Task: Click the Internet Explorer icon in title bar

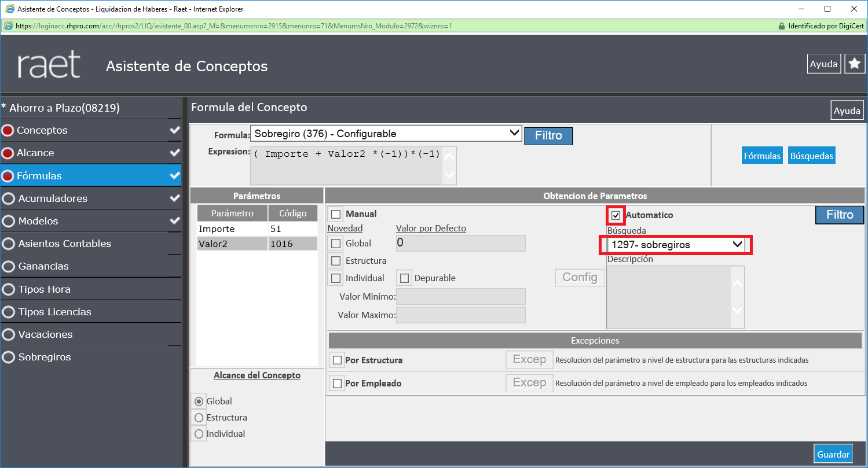Action: (9, 9)
